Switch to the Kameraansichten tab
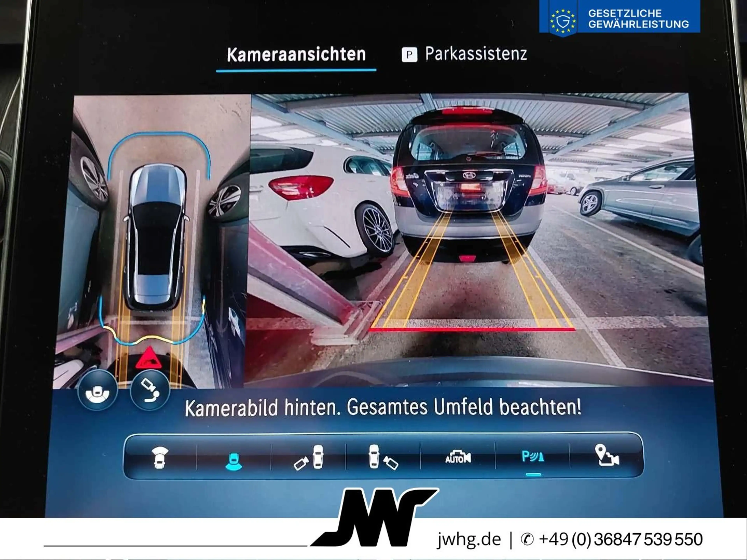The width and height of the screenshot is (747, 560). tap(296, 54)
